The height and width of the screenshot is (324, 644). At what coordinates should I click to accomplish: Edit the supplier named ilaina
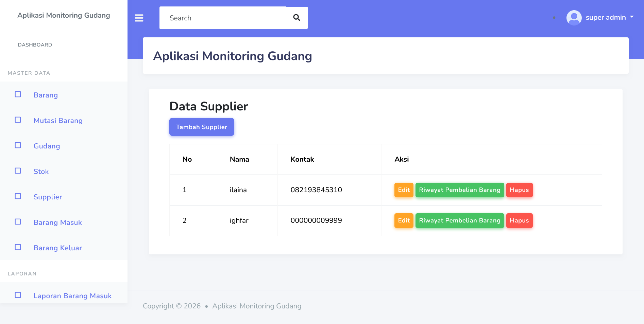[404, 190]
